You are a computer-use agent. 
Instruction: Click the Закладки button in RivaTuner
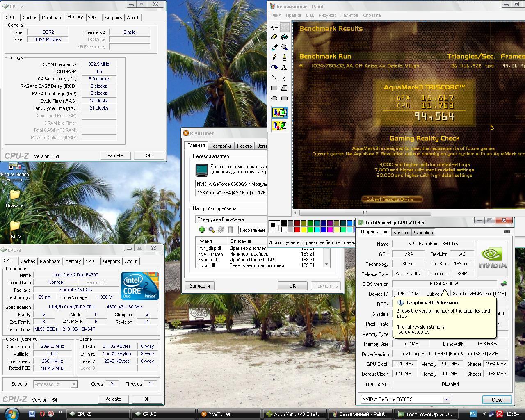point(200,286)
